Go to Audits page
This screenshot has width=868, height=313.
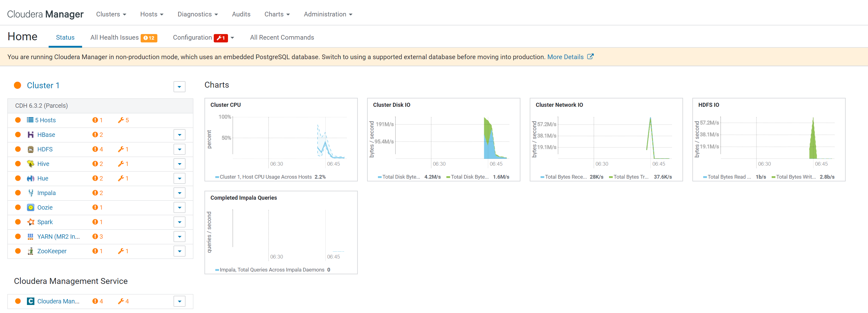(x=241, y=14)
